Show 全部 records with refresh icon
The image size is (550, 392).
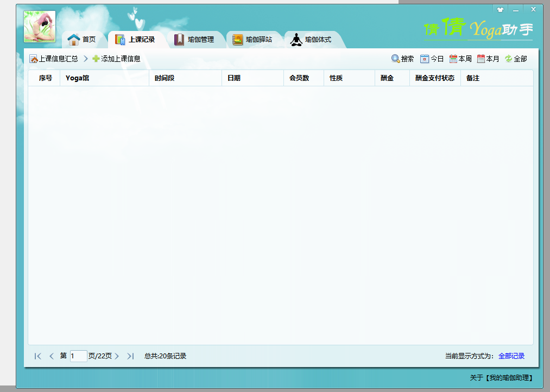pos(509,59)
